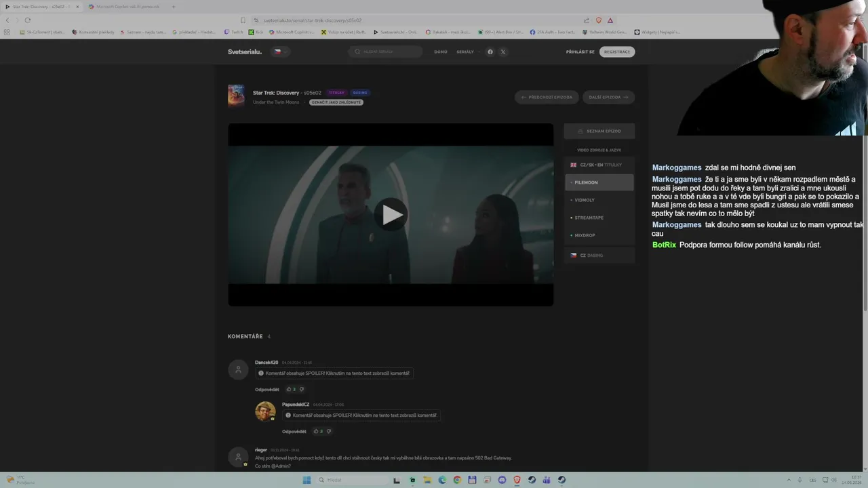Open Microsoft Edge from the taskbar

[x=443, y=480]
